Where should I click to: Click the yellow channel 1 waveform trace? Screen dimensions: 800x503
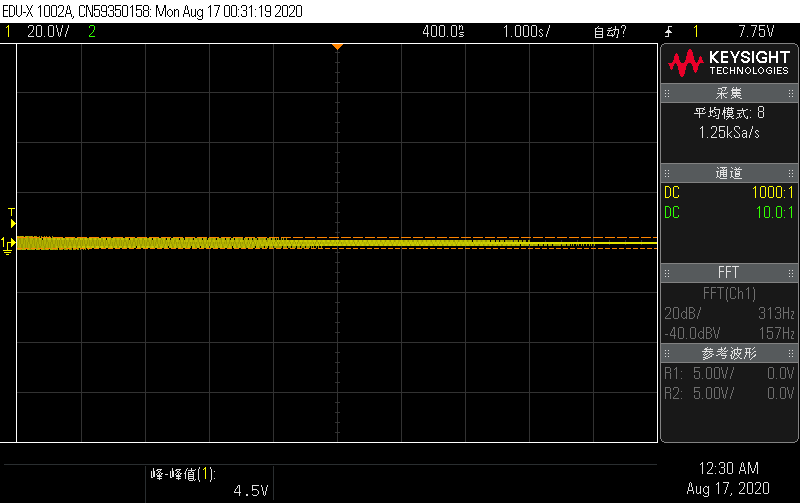pyautogui.click(x=200, y=243)
